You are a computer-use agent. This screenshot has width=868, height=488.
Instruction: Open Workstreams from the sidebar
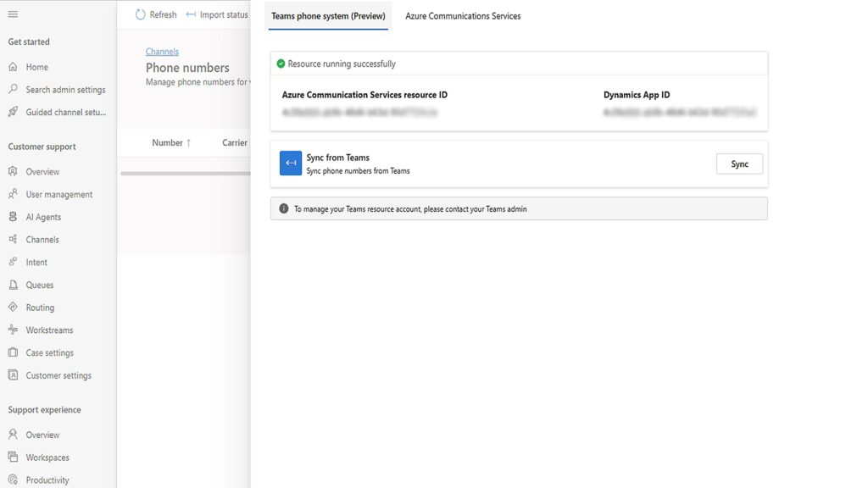49,330
